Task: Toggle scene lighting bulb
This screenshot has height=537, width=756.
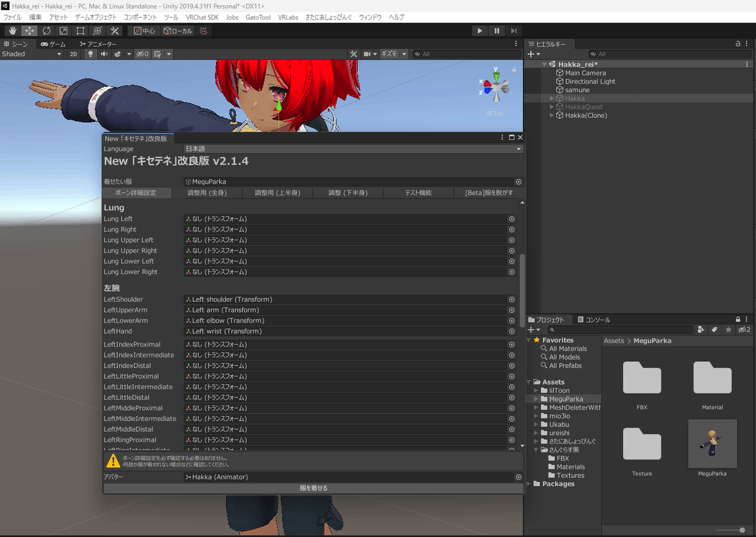Action: [90, 54]
